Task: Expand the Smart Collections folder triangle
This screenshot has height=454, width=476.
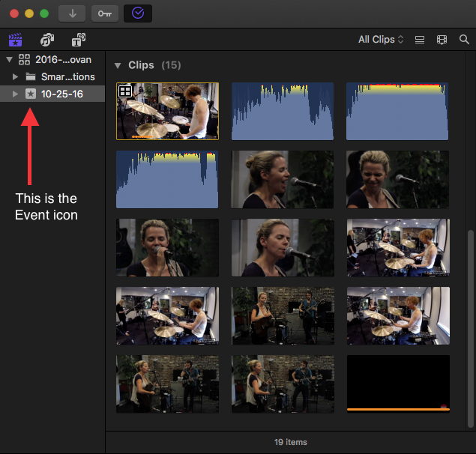Action: click(x=16, y=77)
